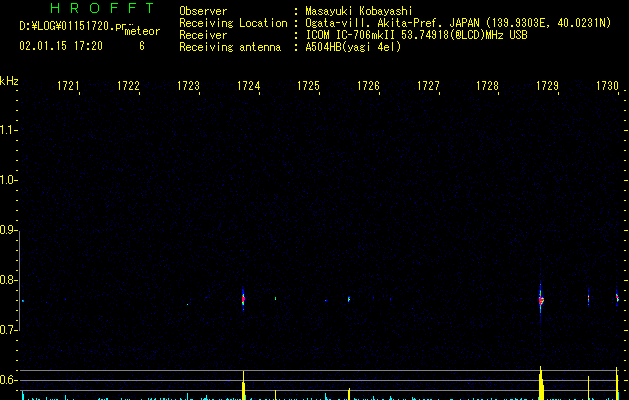Click the Receiving Location label
629x400 pixels.
coord(233,23)
